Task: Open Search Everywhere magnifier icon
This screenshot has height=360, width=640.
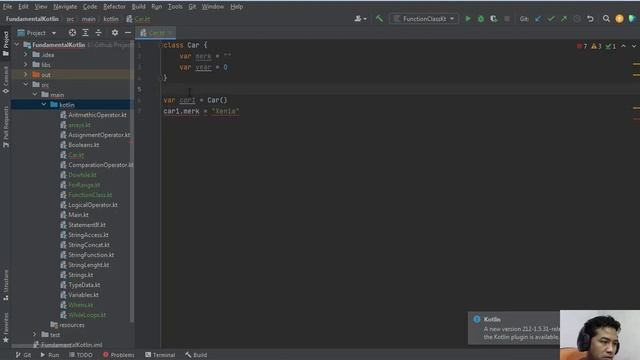Action: (x=606, y=19)
